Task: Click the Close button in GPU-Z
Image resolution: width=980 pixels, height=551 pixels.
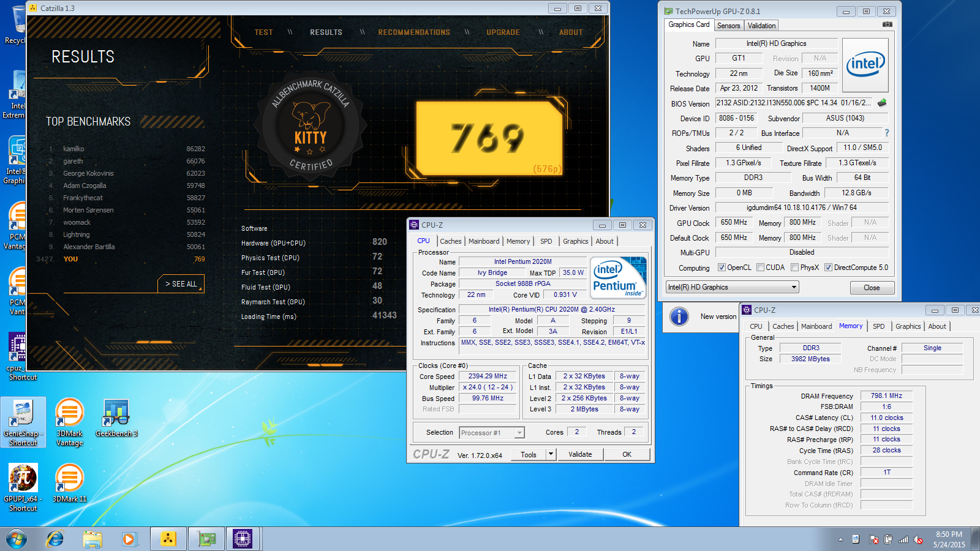Action: click(872, 288)
